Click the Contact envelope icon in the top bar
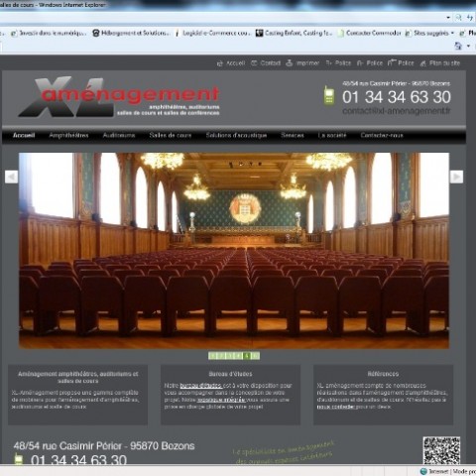This screenshot has height=476, width=476. tap(254, 62)
